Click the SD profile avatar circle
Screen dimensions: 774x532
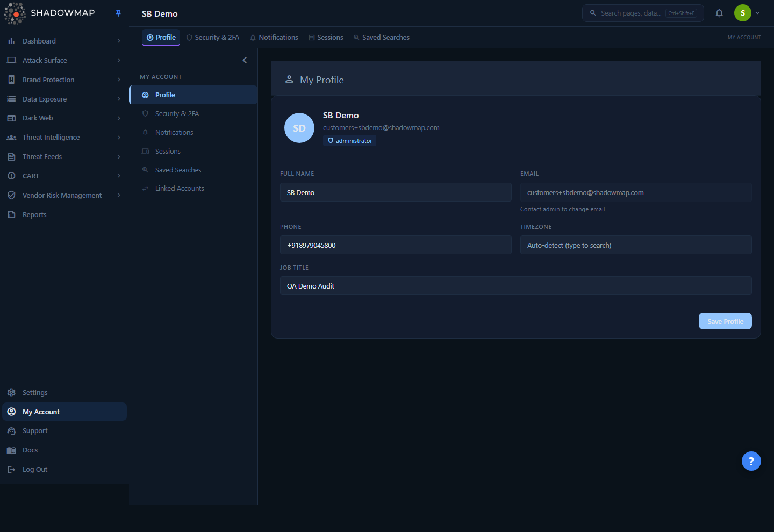click(x=299, y=128)
